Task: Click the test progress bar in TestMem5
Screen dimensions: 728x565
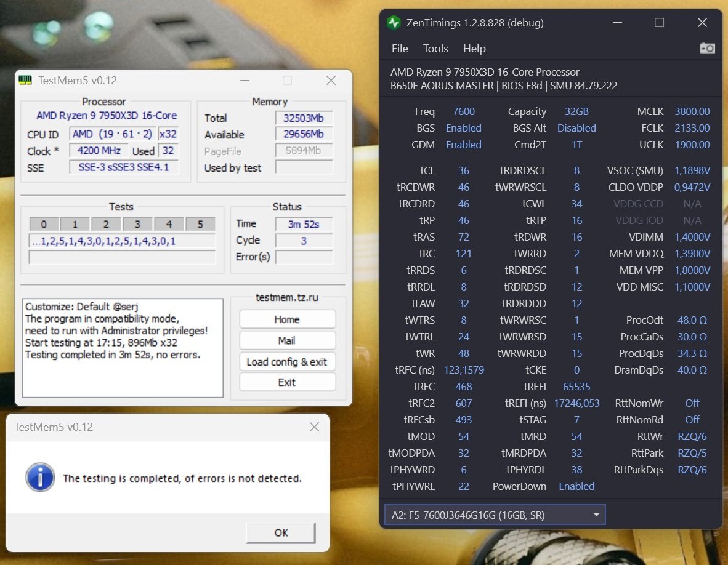Action: pos(122,257)
